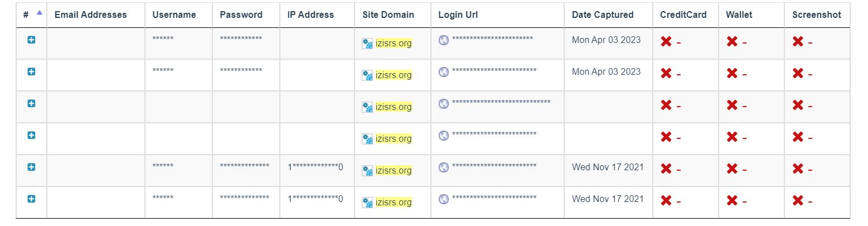
Task: Click the globe icon in second row's Login Url
Action: pyautogui.click(x=444, y=71)
